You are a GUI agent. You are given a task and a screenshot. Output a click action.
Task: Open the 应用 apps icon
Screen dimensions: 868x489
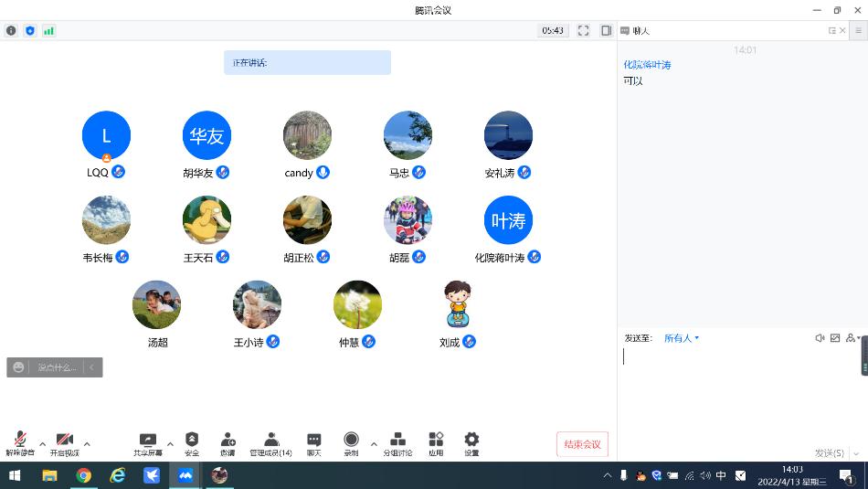(436, 443)
